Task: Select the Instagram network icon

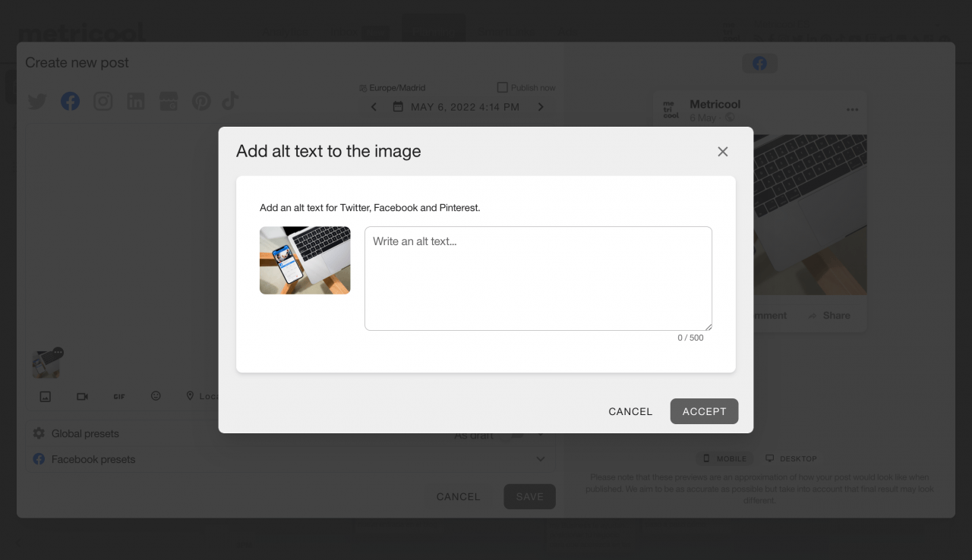Action: [103, 101]
